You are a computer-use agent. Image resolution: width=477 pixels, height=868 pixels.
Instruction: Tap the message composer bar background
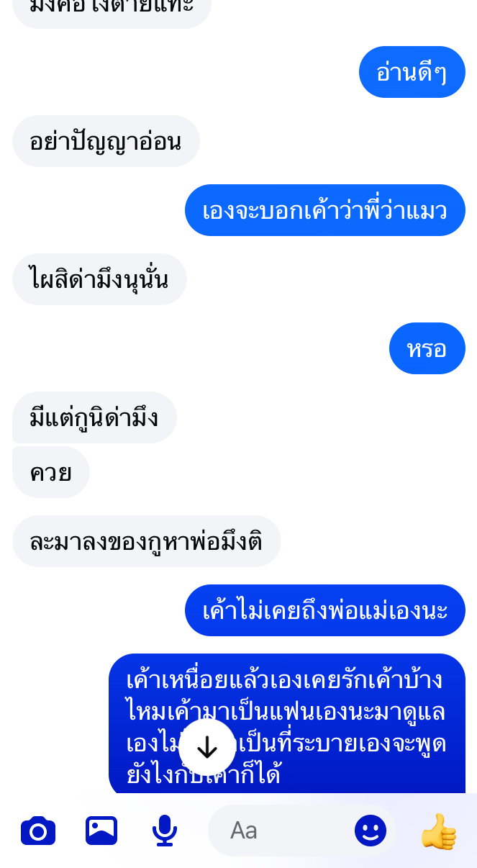point(238,831)
